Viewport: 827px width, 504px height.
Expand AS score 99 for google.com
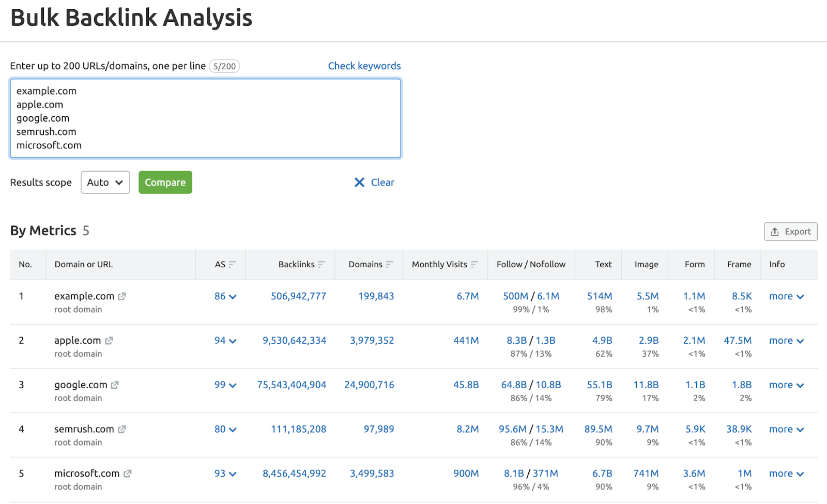[225, 385]
